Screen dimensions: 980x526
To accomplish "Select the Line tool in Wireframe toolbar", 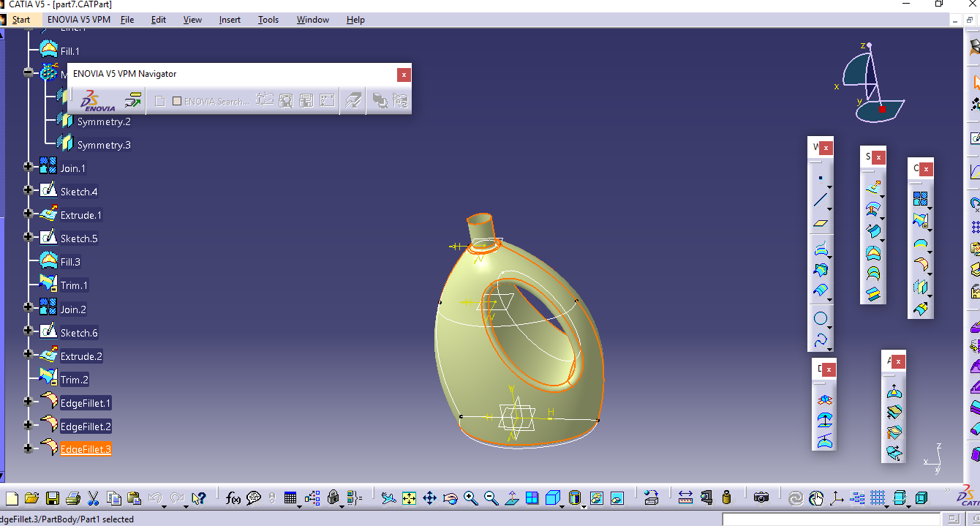I will click(821, 200).
